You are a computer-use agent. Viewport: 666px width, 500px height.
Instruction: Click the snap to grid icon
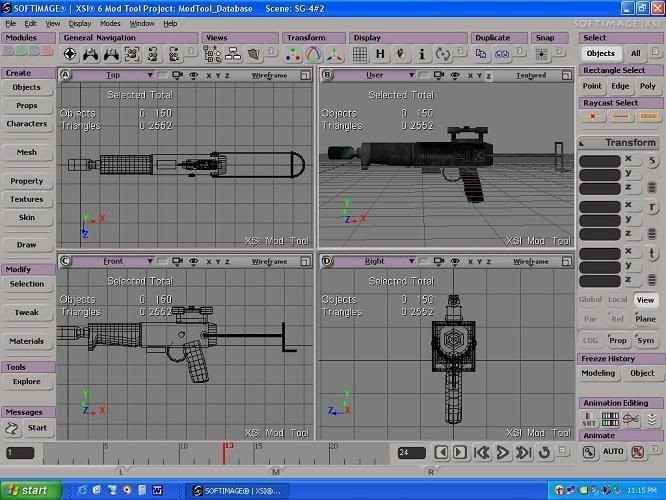[x=542, y=54]
